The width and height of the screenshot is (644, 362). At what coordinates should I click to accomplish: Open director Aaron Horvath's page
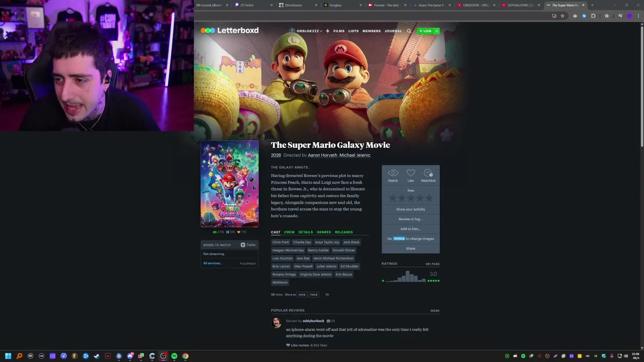(x=323, y=155)
